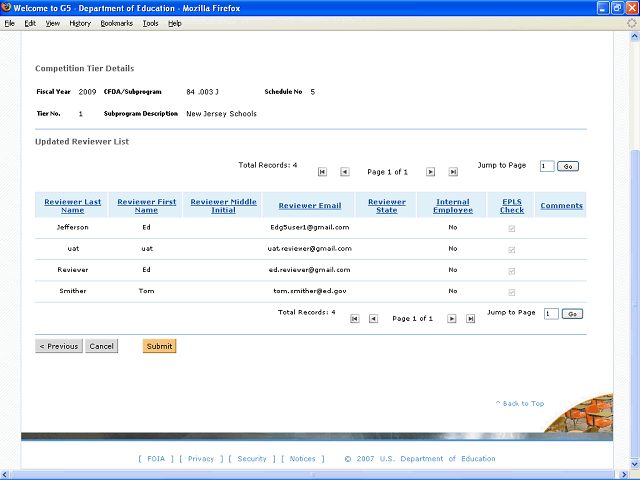Click the horizontal scrollbar right arrow
Image resolution: width=640 pixels, height=480 pixels.
624,475
